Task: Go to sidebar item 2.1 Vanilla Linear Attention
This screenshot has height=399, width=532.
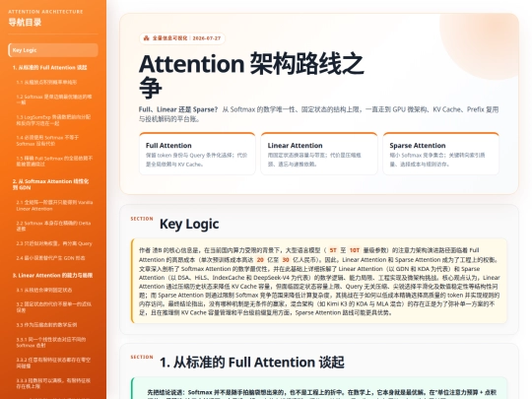Action: 53,206
